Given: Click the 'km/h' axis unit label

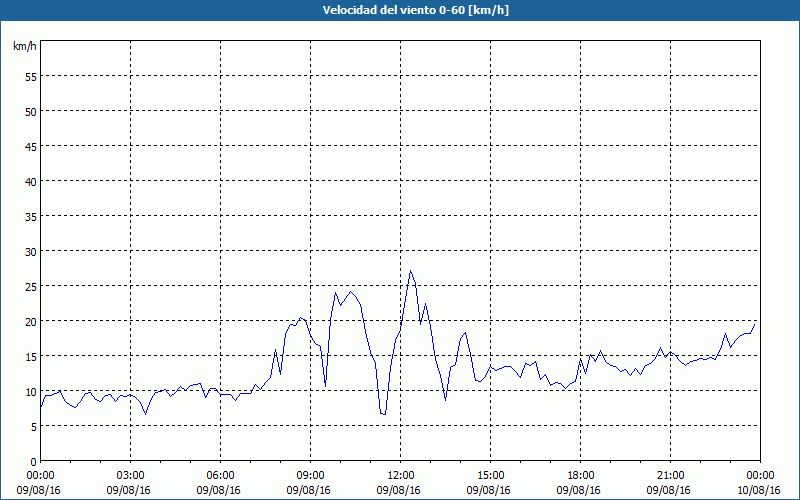Looking at the screenshot, I should (x=25, y=46).
